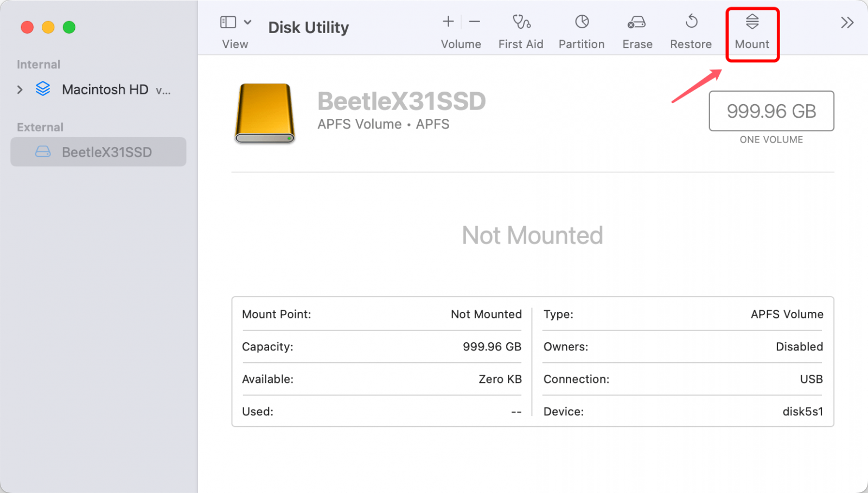The height and width of the screenshot is (493, 868).
Task: Click the BeetleX31SSD drive thumbnail
Action: [x=265, y=113]
